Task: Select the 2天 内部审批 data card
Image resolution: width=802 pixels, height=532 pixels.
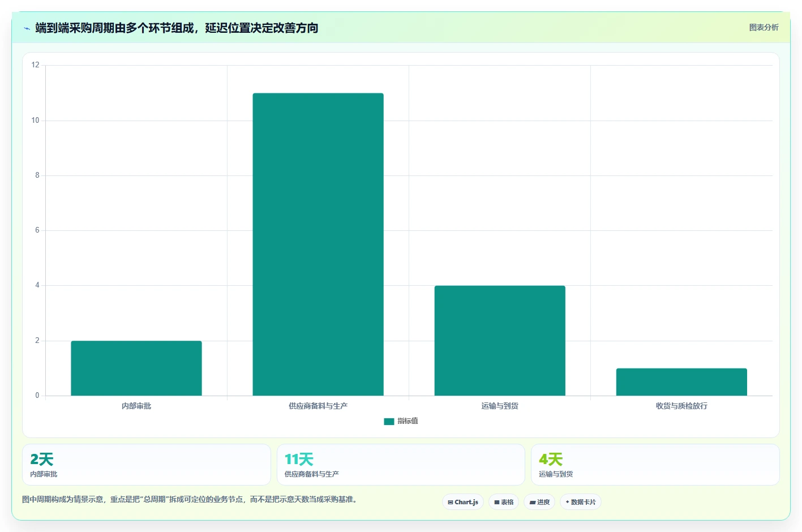Action: point(147,465)
